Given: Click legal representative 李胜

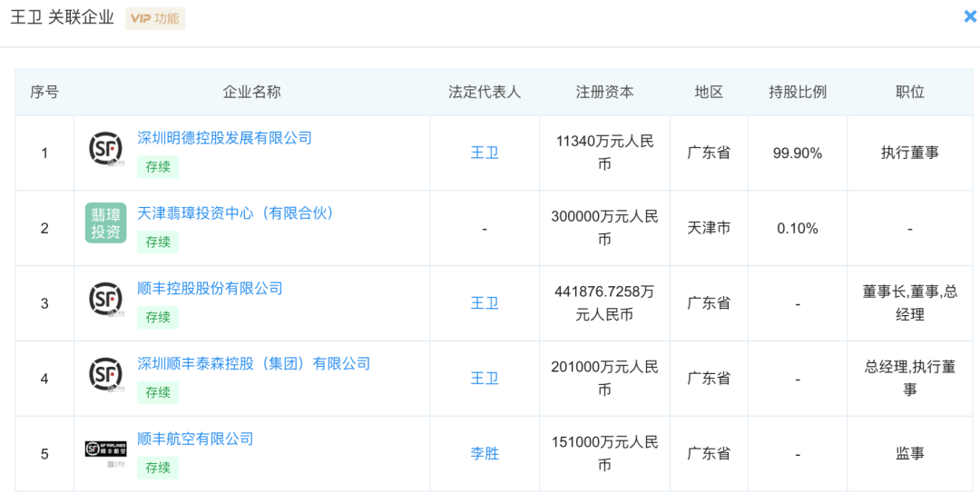Looking at the screenshot, I should point(485,453).
